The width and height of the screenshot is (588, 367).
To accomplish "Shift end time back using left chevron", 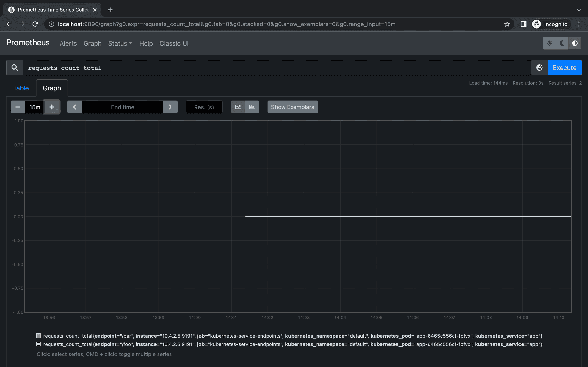I will coord(74,107).
